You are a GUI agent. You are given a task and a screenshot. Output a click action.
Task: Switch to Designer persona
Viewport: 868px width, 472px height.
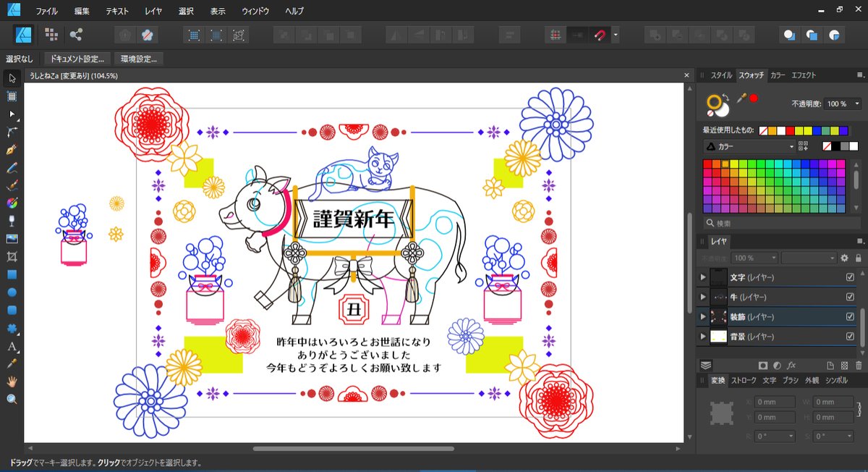click(x=22, y=34)
